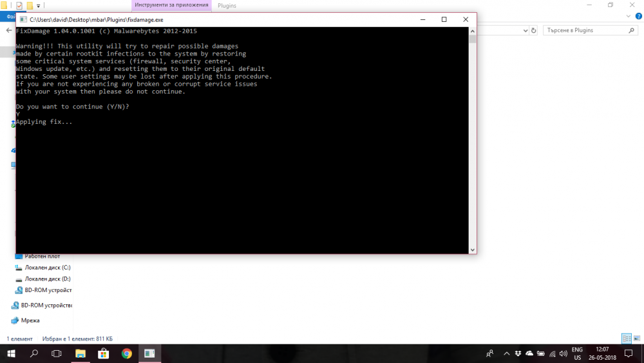Open Explorer Файл menu tab
This screenshot has width=644, height=363.
point(8,17)
